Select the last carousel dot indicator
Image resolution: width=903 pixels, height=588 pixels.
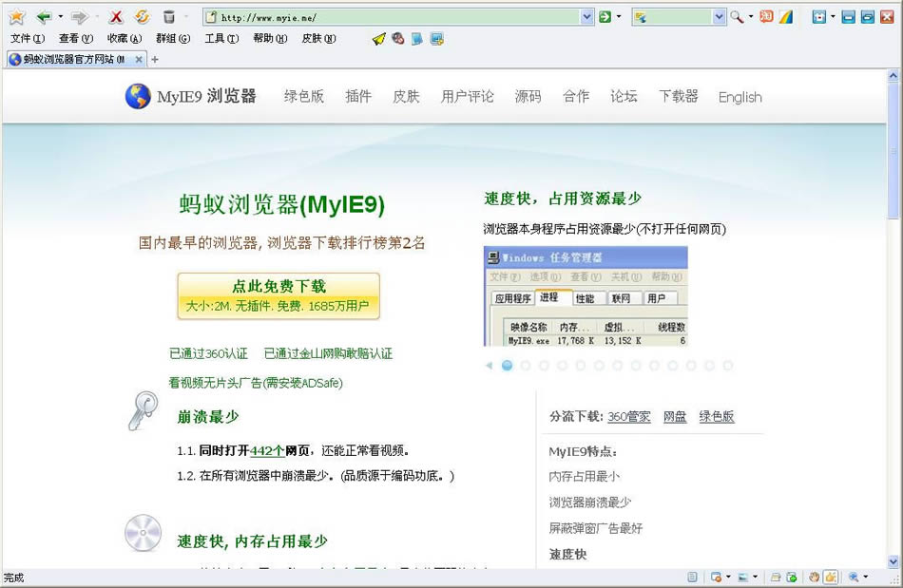[x=728, y=366]
